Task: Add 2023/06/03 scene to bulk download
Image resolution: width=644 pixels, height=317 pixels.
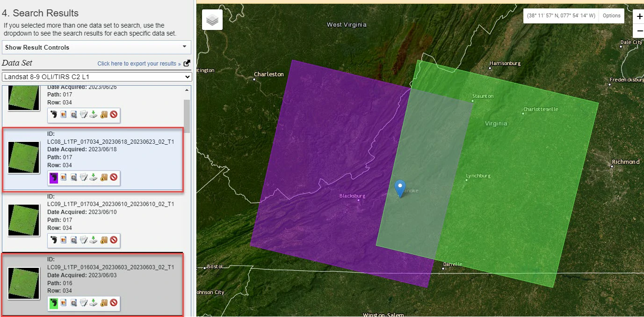Action: coord(103,303)
